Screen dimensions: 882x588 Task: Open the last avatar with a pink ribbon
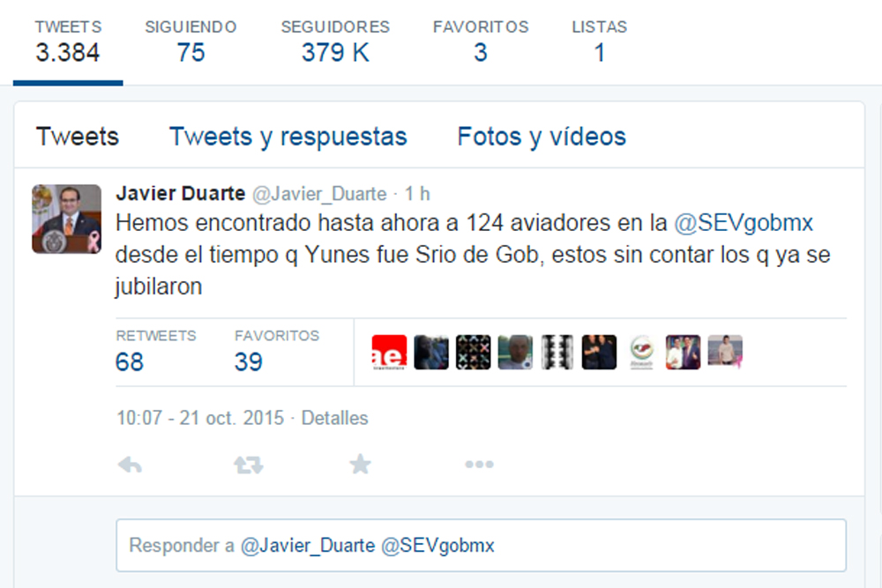pyautogui.click(x=725, y=352)
